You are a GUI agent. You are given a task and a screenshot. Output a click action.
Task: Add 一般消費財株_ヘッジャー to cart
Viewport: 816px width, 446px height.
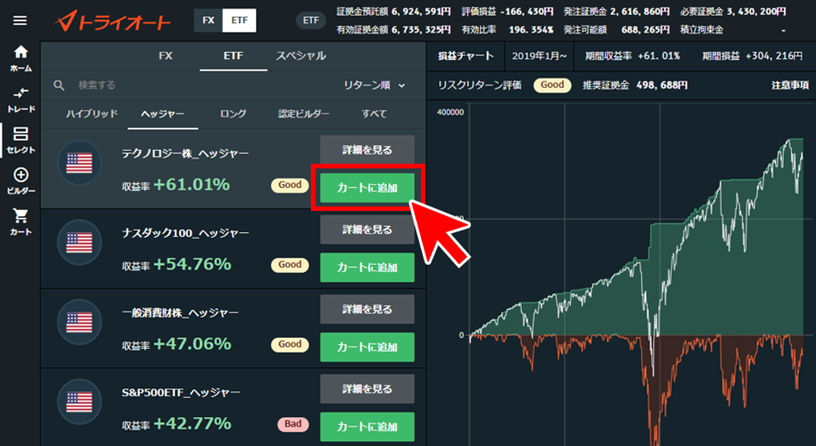(x=367, y=347)
